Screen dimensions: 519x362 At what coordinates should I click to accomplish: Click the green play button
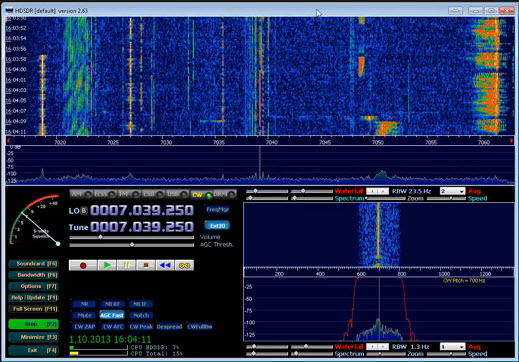click(x=107, y=265)
